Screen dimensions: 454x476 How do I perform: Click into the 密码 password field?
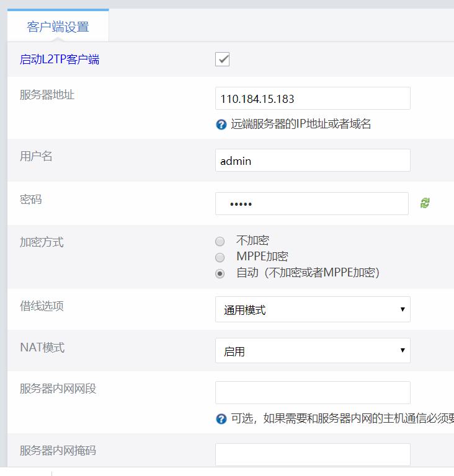[x=311, y=204]
